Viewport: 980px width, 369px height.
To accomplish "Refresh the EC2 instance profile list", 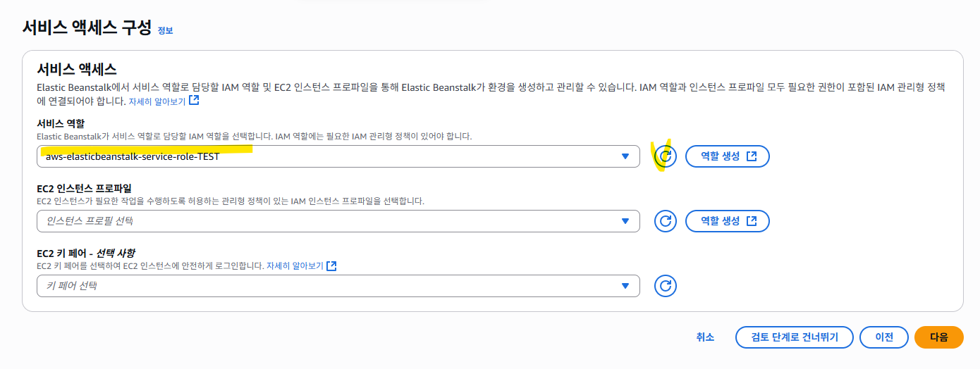I will coord(666,221).
